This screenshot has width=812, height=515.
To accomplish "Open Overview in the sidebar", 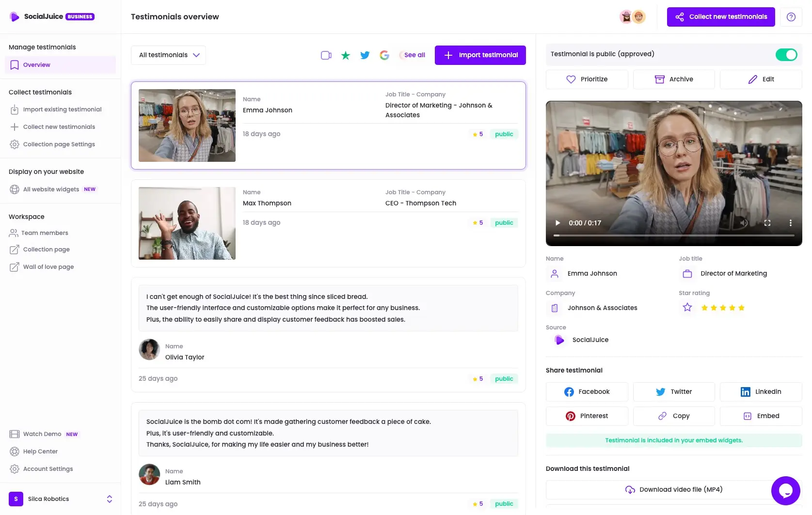I will point(60,65).
